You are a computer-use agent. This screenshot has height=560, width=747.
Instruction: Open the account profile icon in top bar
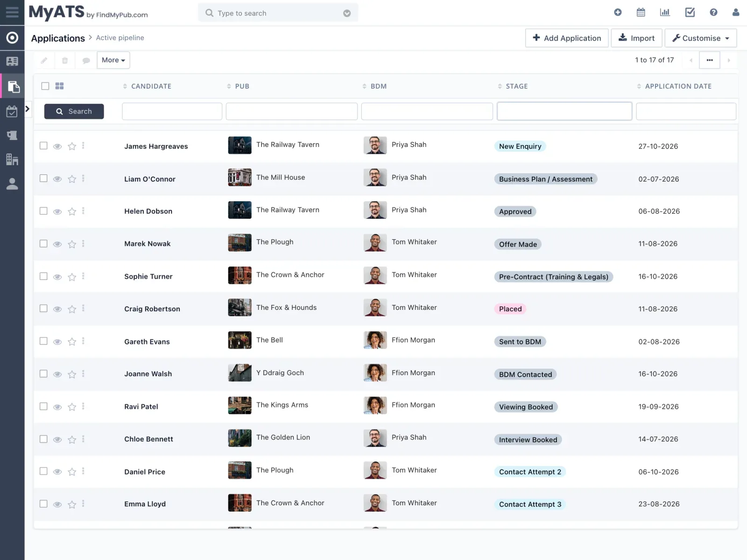click(736, 13)
